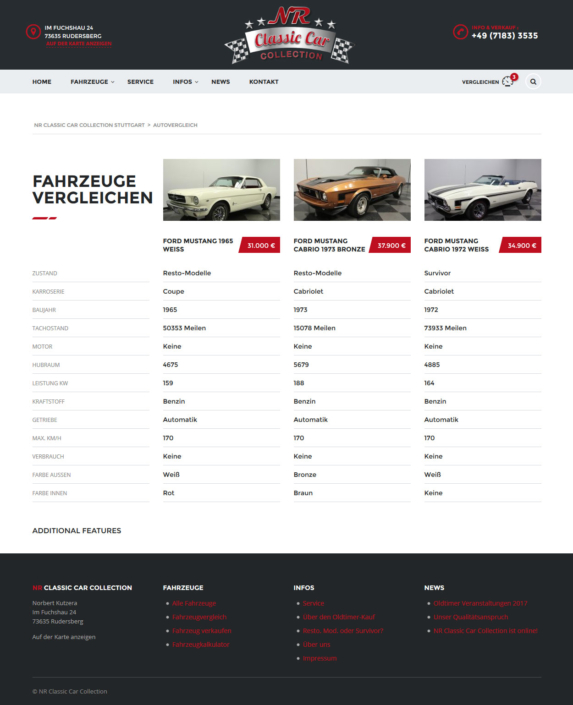Click the Hubraum row label
Image resolution: width=573 pixels, height=705 pixels.
[46, 365]
